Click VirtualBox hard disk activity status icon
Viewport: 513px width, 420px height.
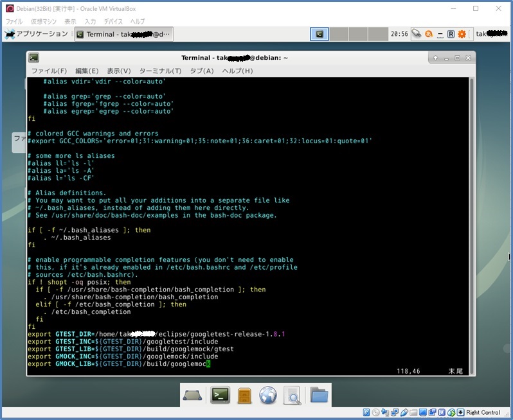coord(366,412)
